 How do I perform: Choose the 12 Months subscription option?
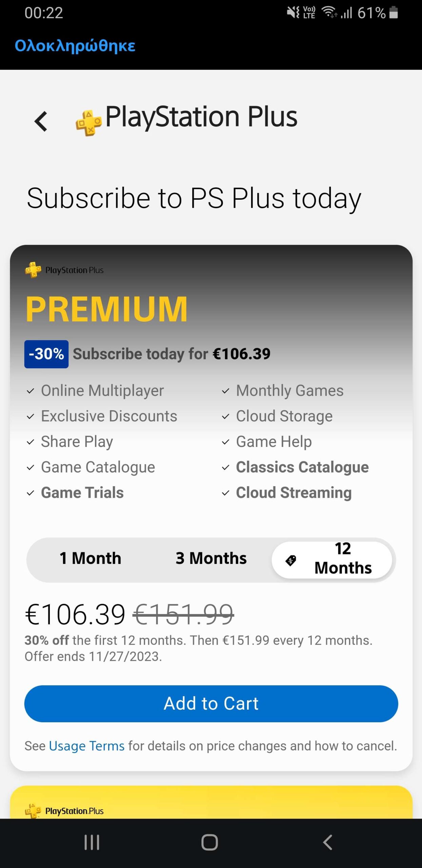click(x=332, y=559)
